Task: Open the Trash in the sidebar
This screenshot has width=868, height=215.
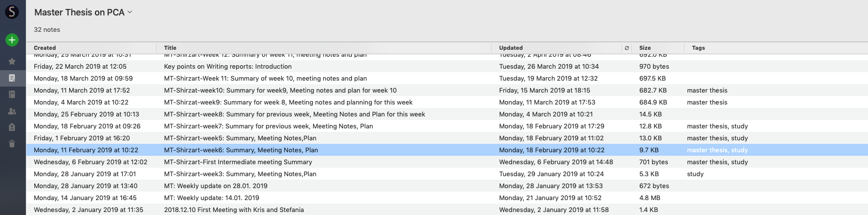Action: pyautogui.click(x=12, y=144)
